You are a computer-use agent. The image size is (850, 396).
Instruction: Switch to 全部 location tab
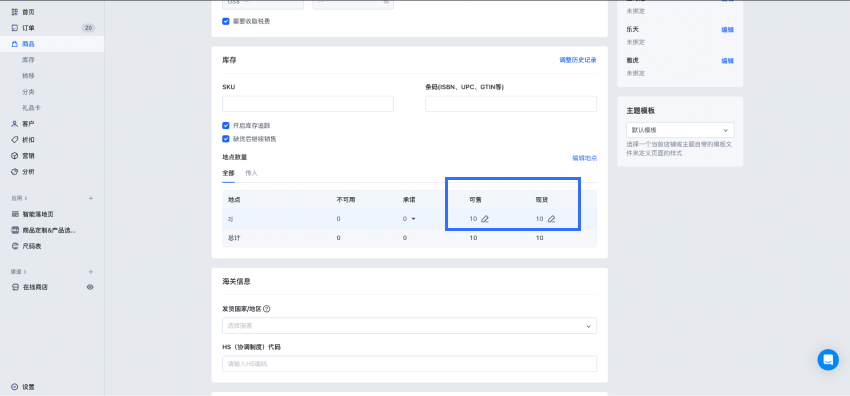click(x=228, y=173)
